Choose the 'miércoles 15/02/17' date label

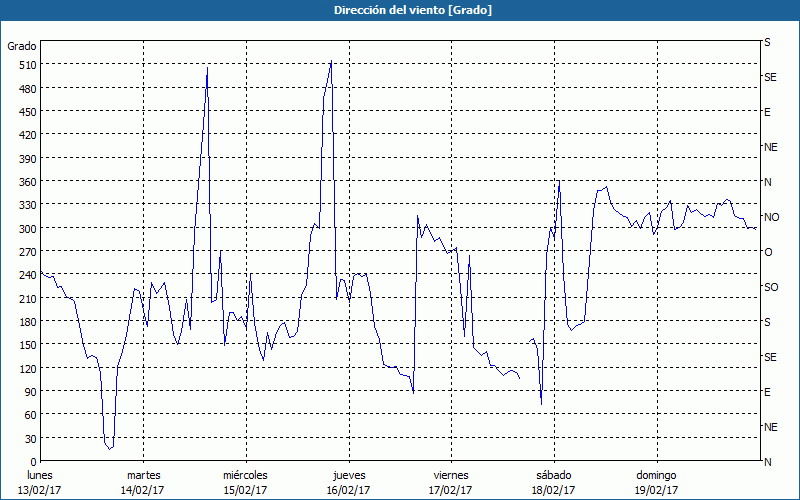[245, 482]
